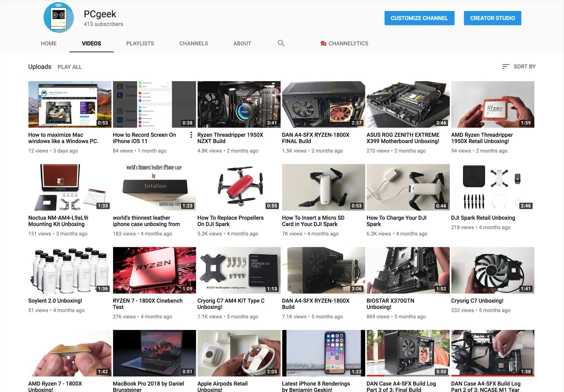
Task: Click 'Cryorig C7 Unboxing!' title link
Action: (x=477, y=301)
